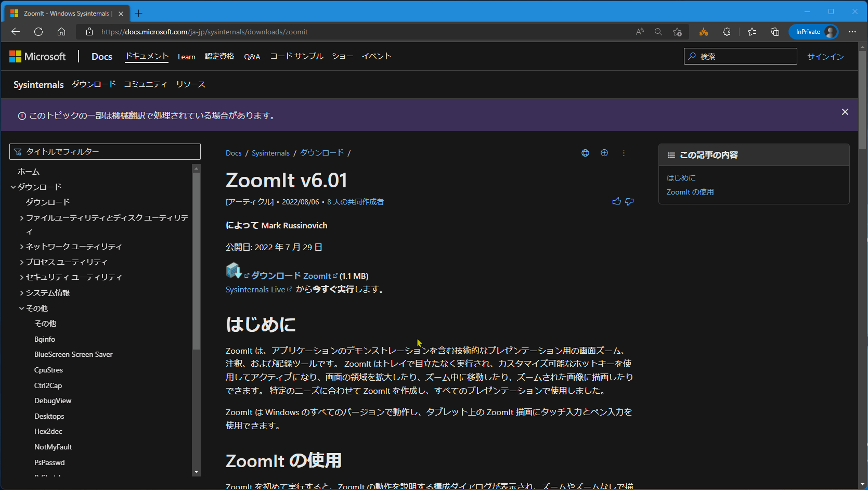The width and height of the screenshot is (868, 490).
Task: Select Q&A in the top navigation
Action: 252,57
